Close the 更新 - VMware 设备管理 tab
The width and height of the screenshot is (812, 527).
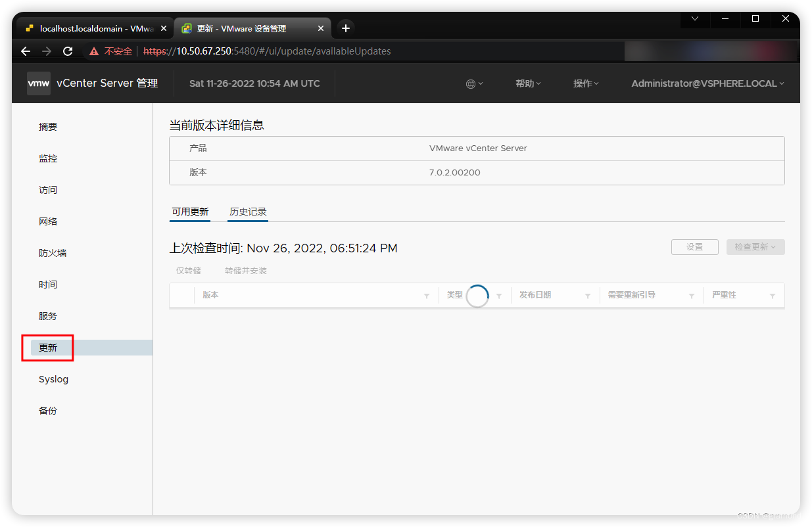(x=321, y=28)
